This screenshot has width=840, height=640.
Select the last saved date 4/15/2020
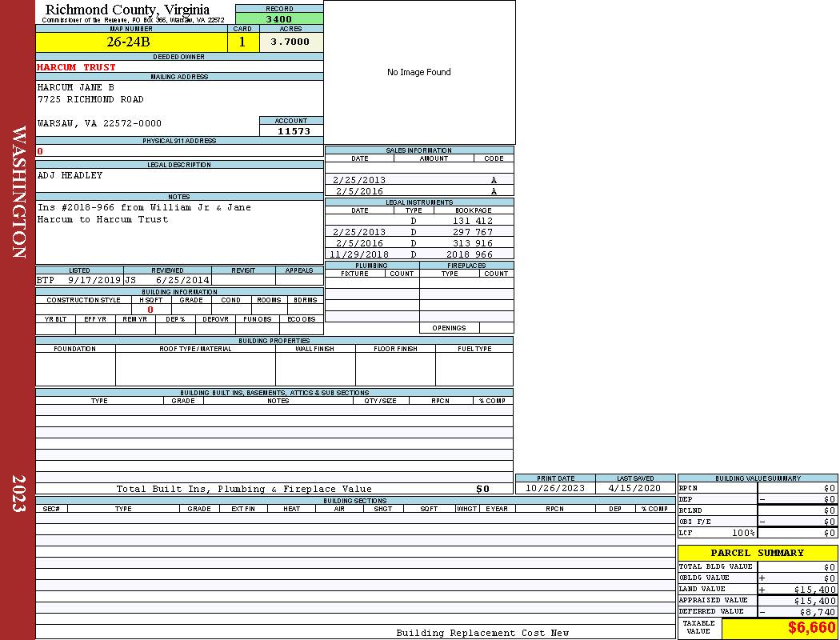(x=634, y=488)
